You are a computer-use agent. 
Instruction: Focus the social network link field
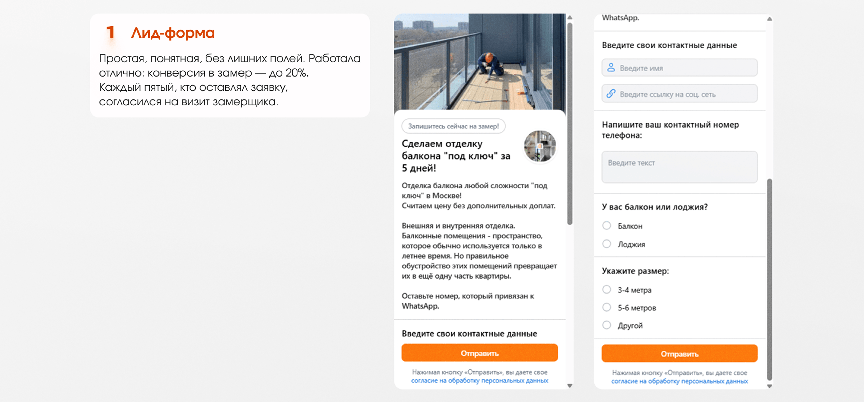684,94
